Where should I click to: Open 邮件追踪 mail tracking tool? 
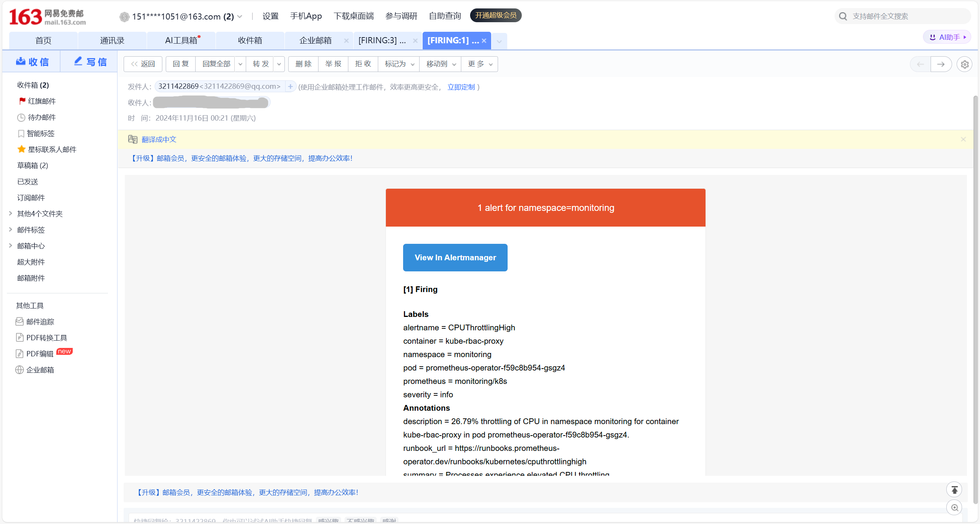(x=40, y=322)
